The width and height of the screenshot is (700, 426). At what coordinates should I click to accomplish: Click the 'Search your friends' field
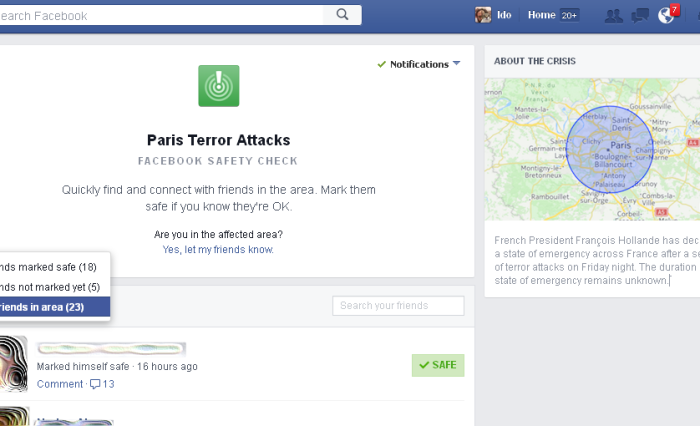(x=398, y=306)
